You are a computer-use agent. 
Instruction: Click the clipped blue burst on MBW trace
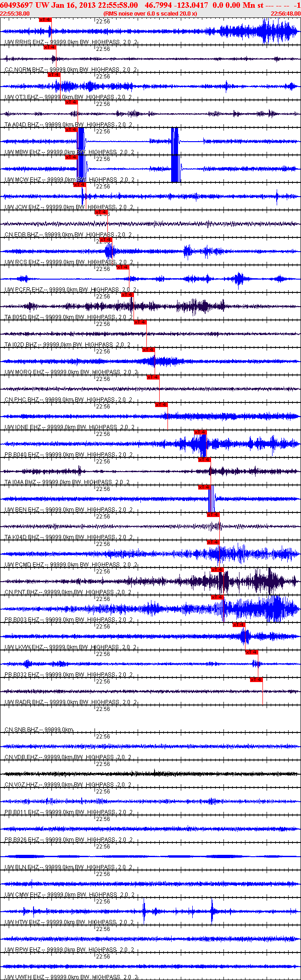click(x=81, y=141)
